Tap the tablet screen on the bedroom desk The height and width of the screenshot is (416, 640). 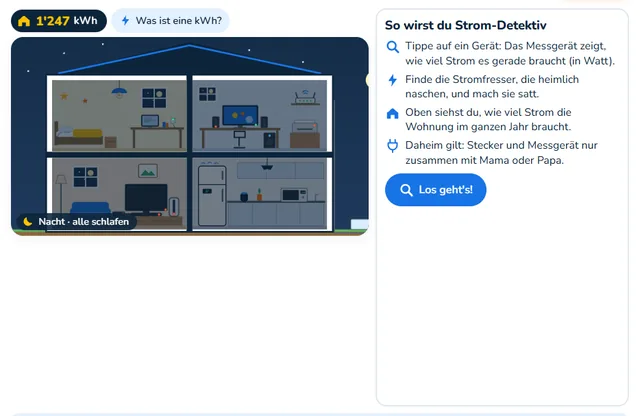click(x=150, y=120)
